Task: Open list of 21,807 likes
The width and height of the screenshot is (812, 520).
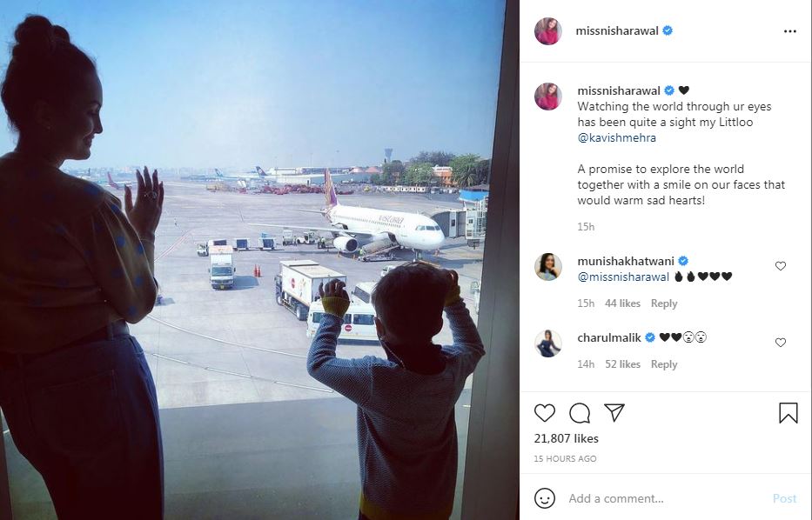Action: [566, 438]
